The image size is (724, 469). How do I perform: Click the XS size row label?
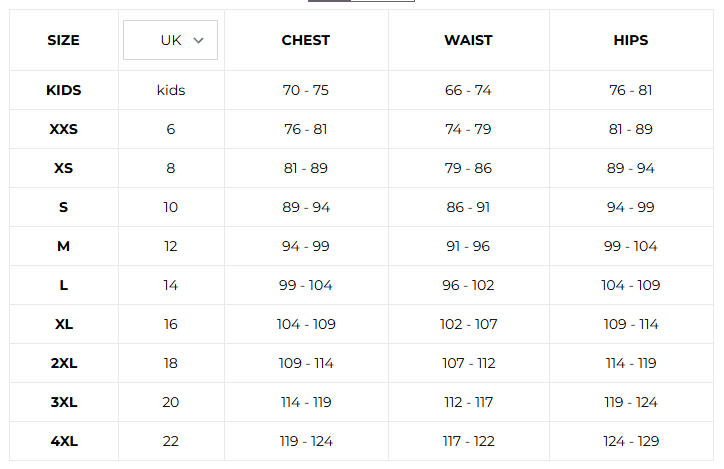(x=63, y=168)
